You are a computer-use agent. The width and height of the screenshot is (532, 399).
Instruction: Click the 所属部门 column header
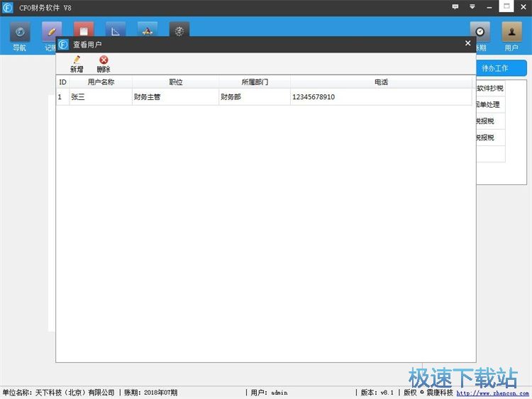pyautogui.click(x=255, y=82)
